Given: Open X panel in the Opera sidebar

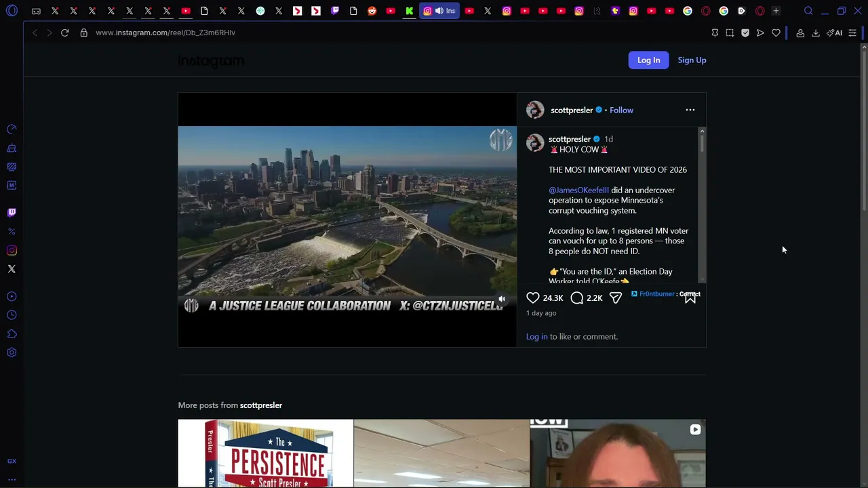Looking at the screenshot, I should coord(12,269).
